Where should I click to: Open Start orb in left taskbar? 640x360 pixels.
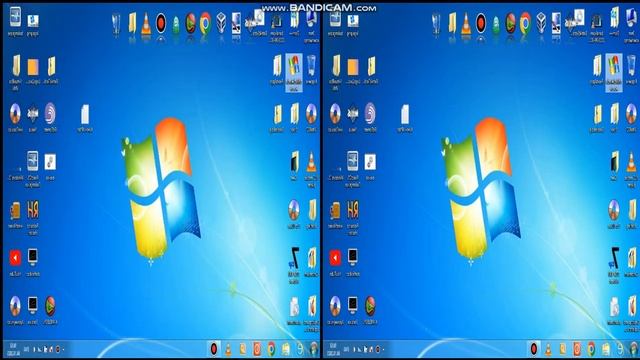click(x=313, y=349)
